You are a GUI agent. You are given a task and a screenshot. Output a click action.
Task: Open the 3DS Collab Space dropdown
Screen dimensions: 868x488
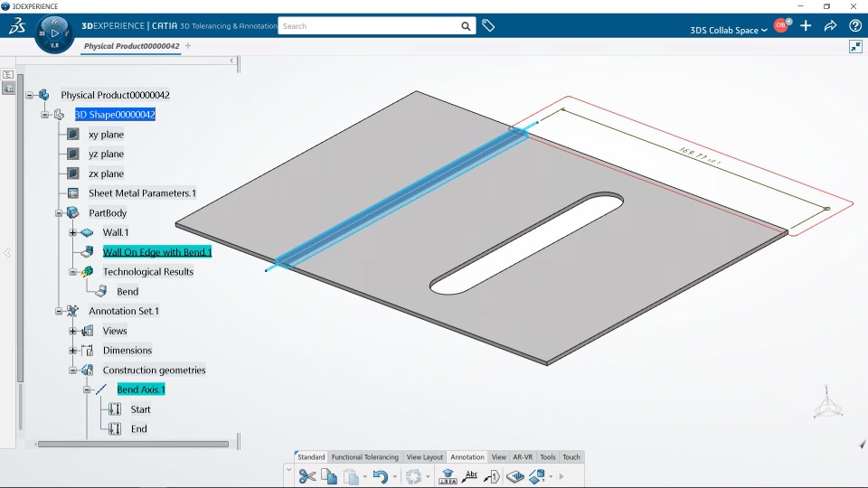coord(729,30)
